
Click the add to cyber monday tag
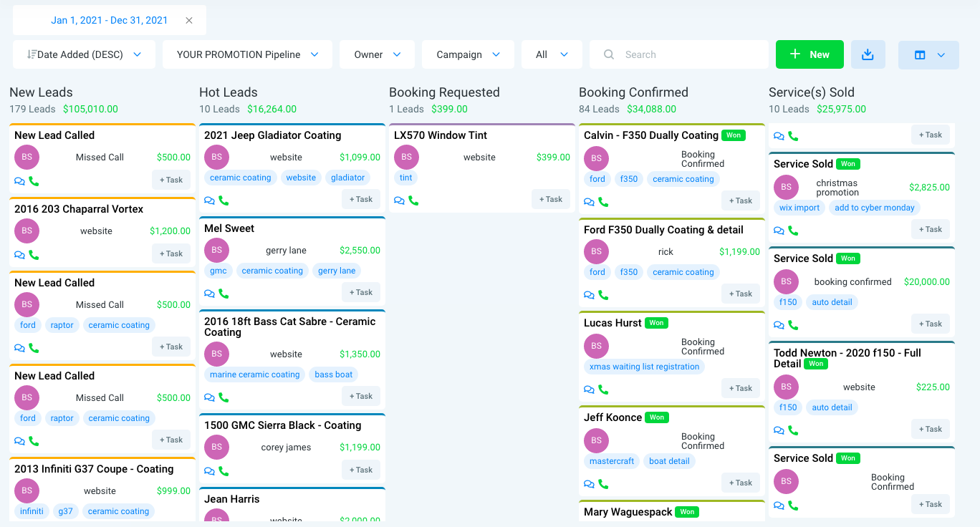click(x=875, y=208)
